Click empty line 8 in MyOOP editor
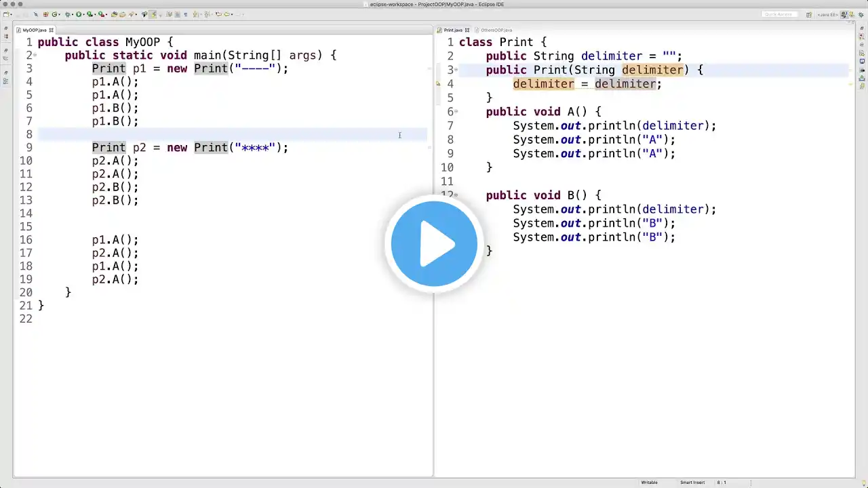Viewport: 868px width, 488px height. tap(233, 134)
